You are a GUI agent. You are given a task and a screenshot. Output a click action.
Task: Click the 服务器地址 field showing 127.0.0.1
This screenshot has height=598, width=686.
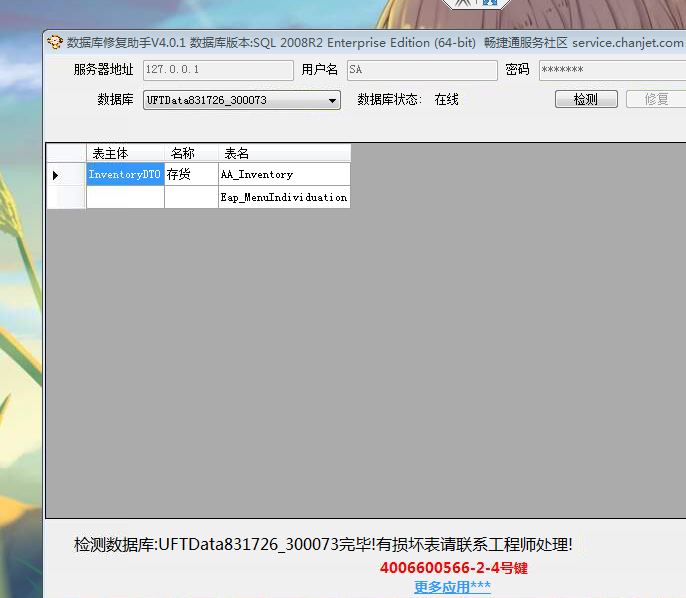[218, 70]
